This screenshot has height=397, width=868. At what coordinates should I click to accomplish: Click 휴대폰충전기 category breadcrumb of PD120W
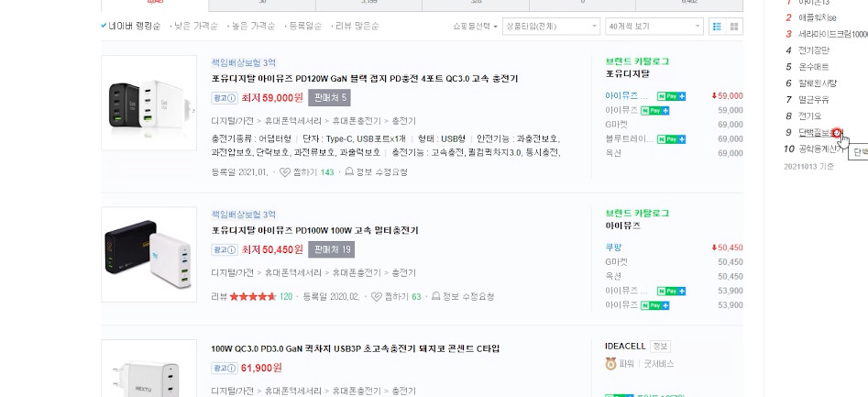(x=357, y=121)
